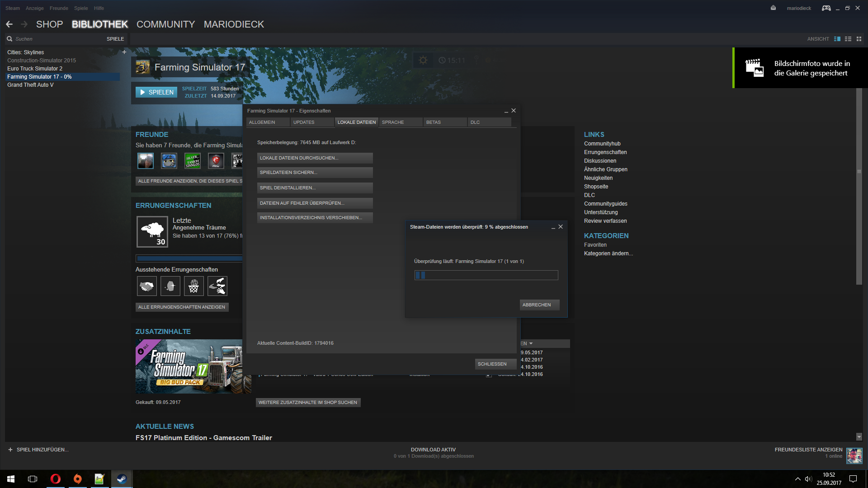Image resolution: width=868 pixels, height=488 pixels.
Task: Navigate to the SHOP section
Action: point(49,24)
